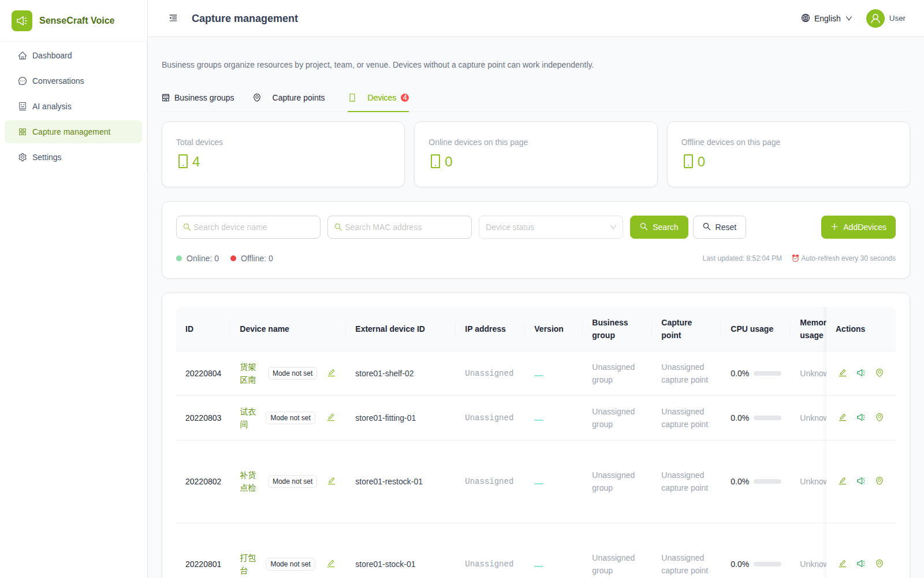Click the Search device name field
Viewport: 924px width, 578px height.
[x=248, y=227]
